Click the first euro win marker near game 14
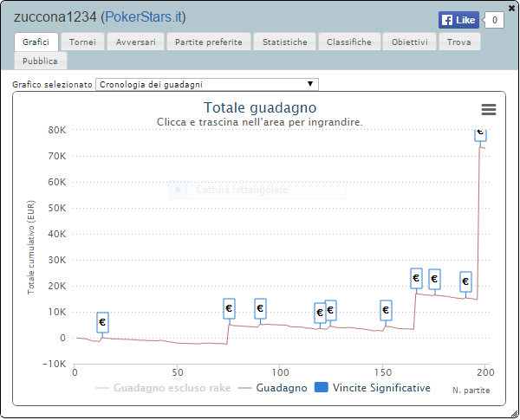This screenshot has width=520, height=420. (x=102, y=322)
